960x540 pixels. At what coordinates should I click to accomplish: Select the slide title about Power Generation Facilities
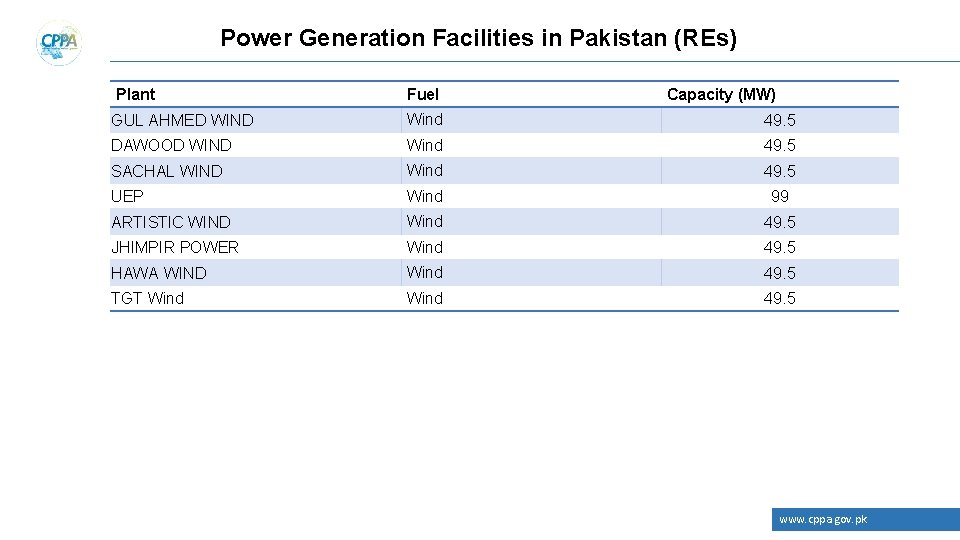478,38
